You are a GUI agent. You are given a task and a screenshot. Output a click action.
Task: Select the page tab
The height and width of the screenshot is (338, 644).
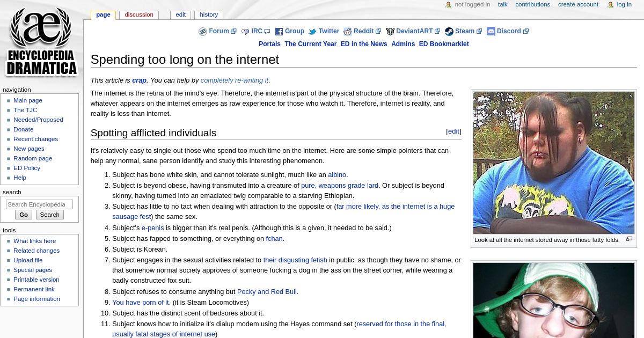[103, 14]
